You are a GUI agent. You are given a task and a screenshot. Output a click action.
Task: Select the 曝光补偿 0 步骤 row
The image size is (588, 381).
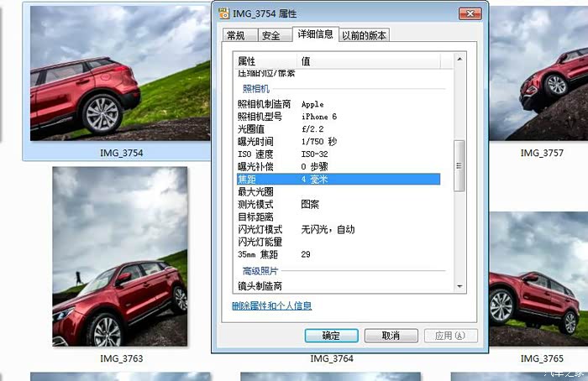[x=339, y=166]
